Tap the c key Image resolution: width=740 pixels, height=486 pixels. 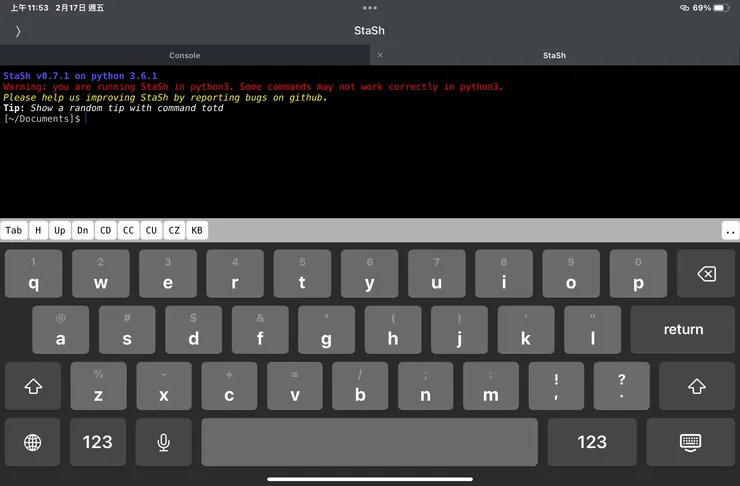[x=229, y=386]
